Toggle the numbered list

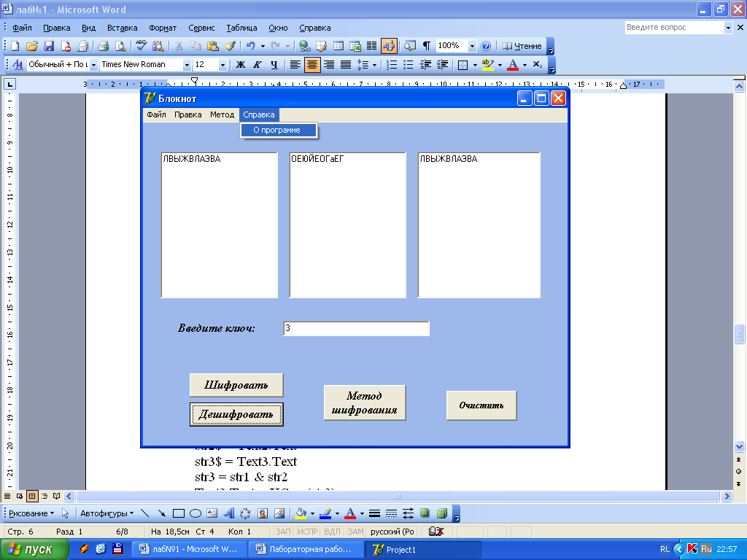392,65
